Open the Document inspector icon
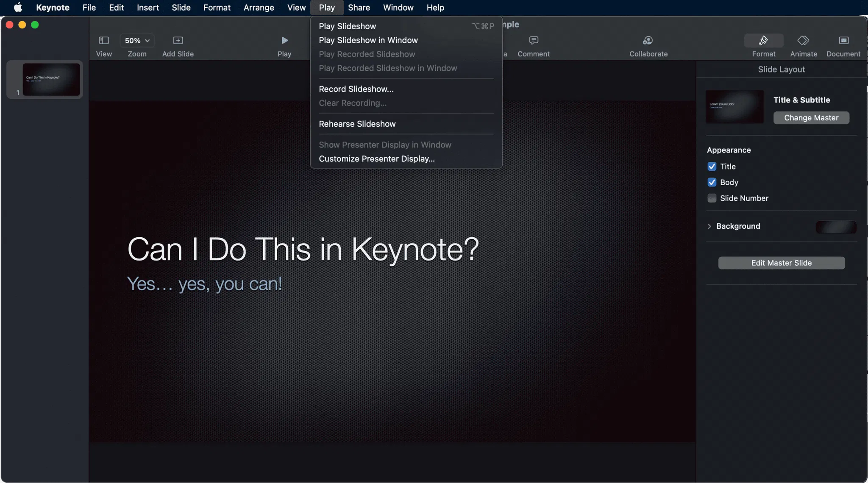This screenshot has width=868, height=483. coord(843,40)
